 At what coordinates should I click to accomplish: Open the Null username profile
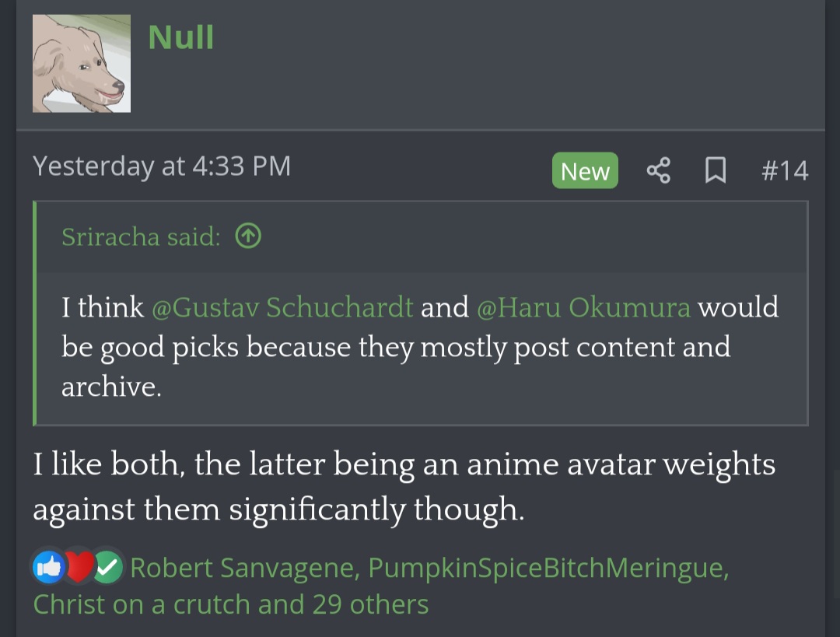(x=180, y=37)
